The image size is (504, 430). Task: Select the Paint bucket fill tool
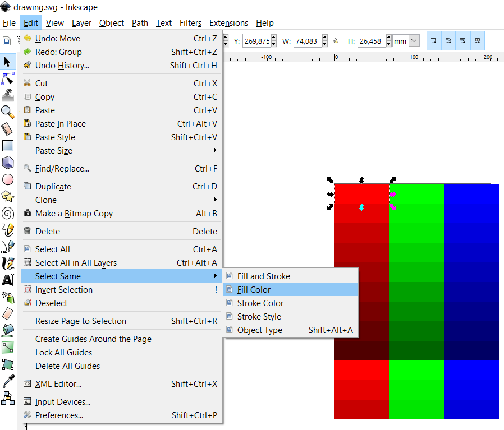pyautogui.click(x=8, y=330)
